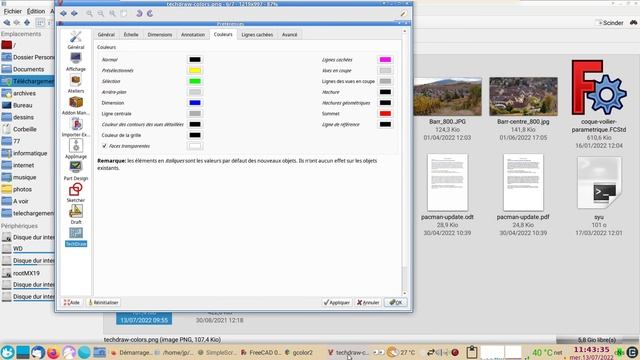Switch to the Avancé tab
640x360 pixels.
click(289, 35)
